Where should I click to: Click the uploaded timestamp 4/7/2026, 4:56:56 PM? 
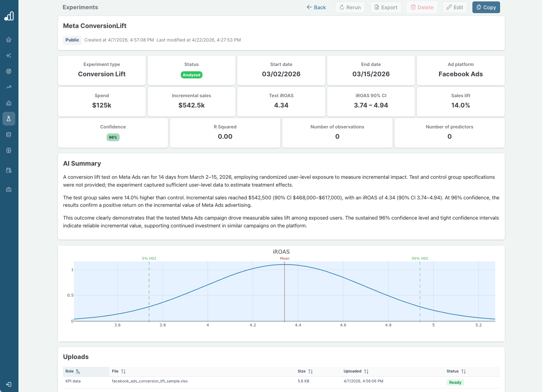click(363, 381)
